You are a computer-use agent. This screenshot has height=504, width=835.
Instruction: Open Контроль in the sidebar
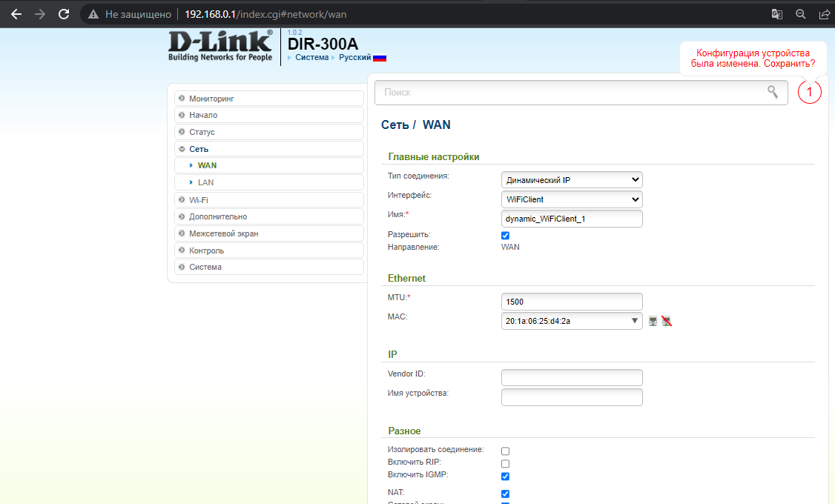[x=269, y=251]
